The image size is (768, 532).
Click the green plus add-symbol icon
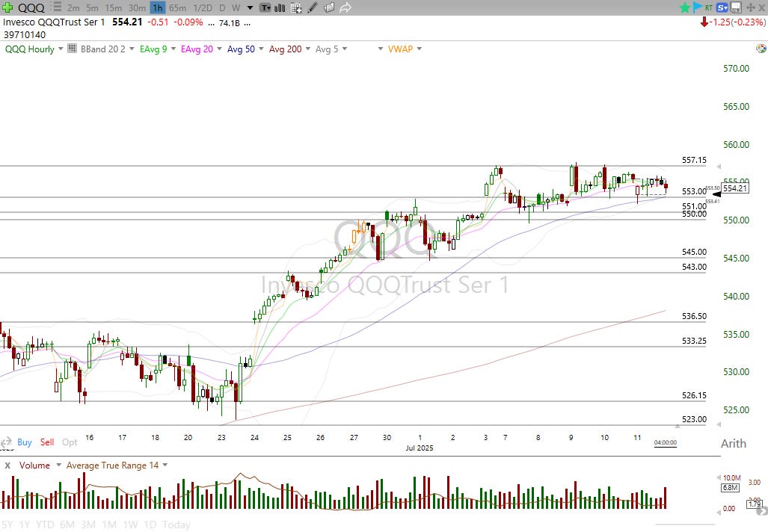[x=7, y=7]
